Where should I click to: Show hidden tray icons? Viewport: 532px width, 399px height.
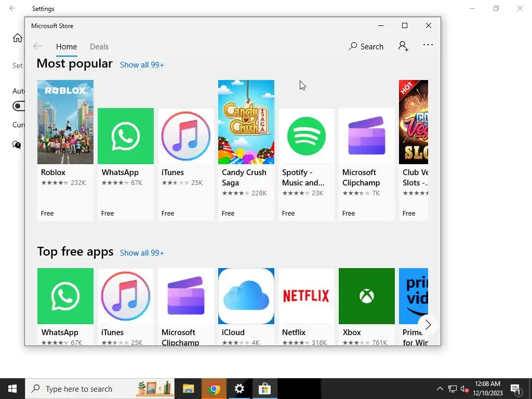pos(440,389)
